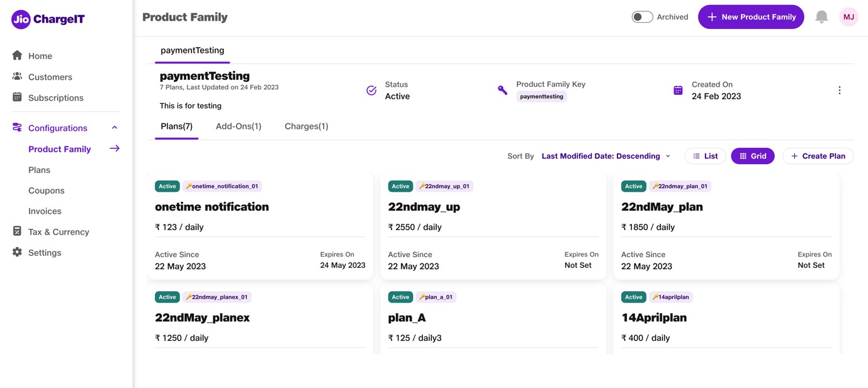
Task: Open Invoices under Configurations
Action: pyautogui.click(x=45, y=211)
